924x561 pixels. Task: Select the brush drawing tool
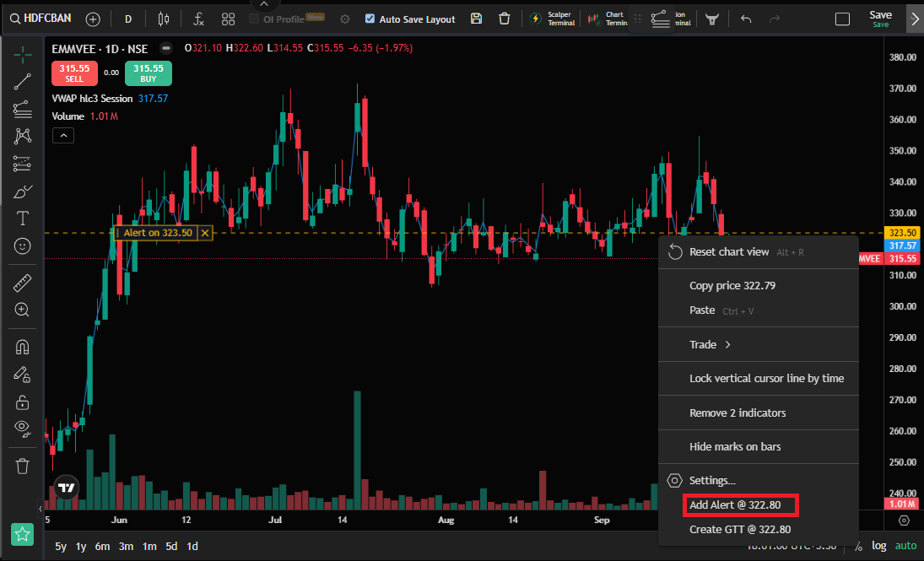coord(23,191)
